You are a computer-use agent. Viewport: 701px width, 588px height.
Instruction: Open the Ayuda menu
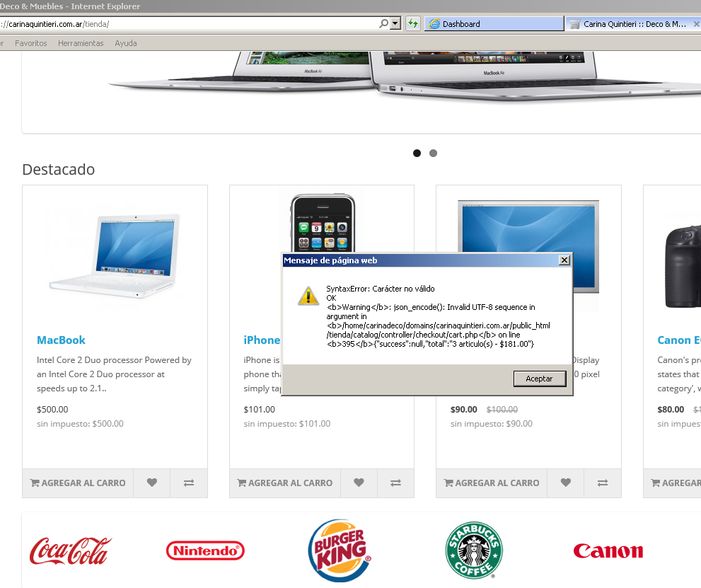[x=126, y=43]
